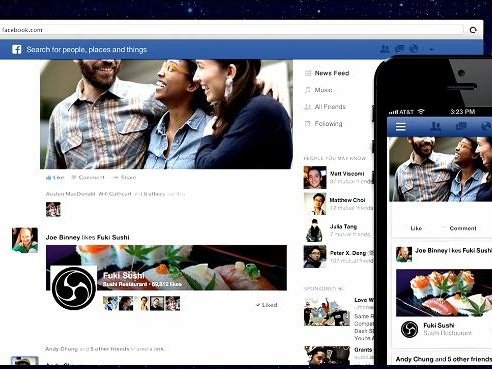Tap friend requests icon on the phone app
The height and width of the screenshot is (369, 492).
[435, 126]
